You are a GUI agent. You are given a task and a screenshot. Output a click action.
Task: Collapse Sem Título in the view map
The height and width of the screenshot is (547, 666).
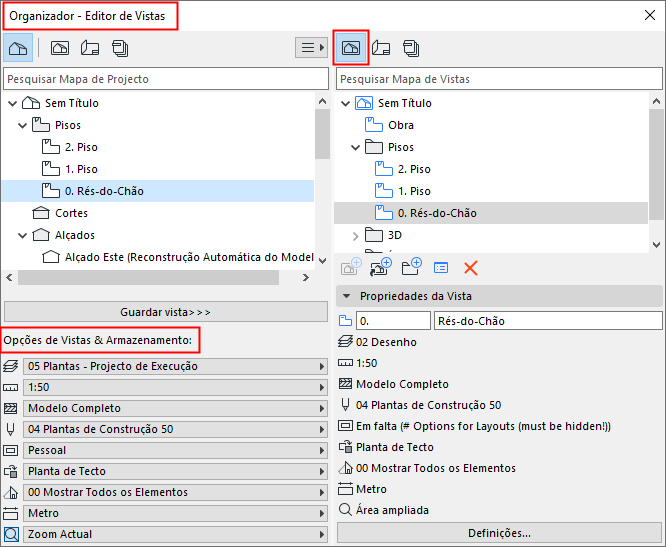coord(345,103)
